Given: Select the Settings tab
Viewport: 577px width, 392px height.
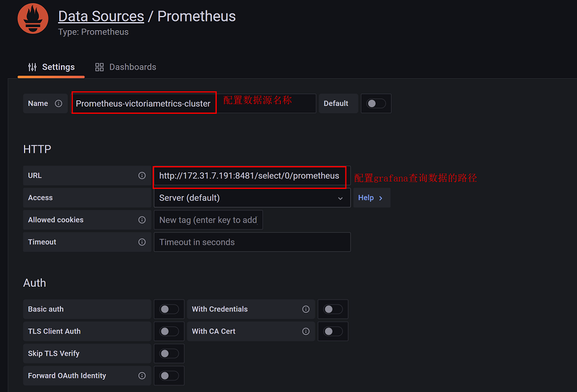Looking at the screenshot, I should click(x=51, y=67).
